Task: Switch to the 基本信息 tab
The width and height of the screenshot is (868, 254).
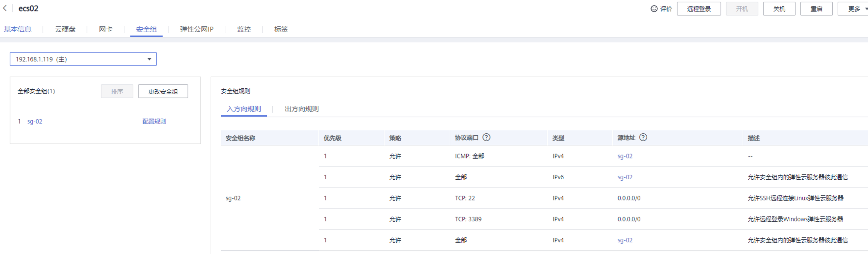Action: [18, 29]
